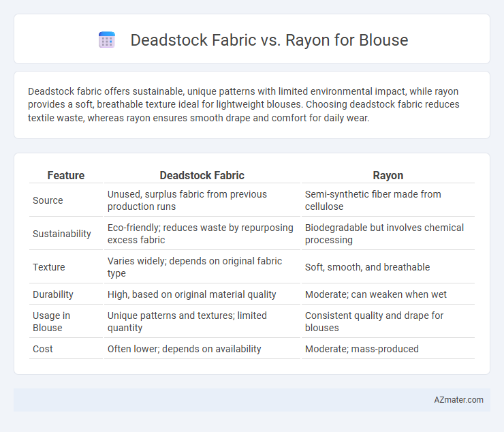The height and width of the screenshot is (432, 504).
Task: Click the 'Source' row label
Action: tap(48, 200)
